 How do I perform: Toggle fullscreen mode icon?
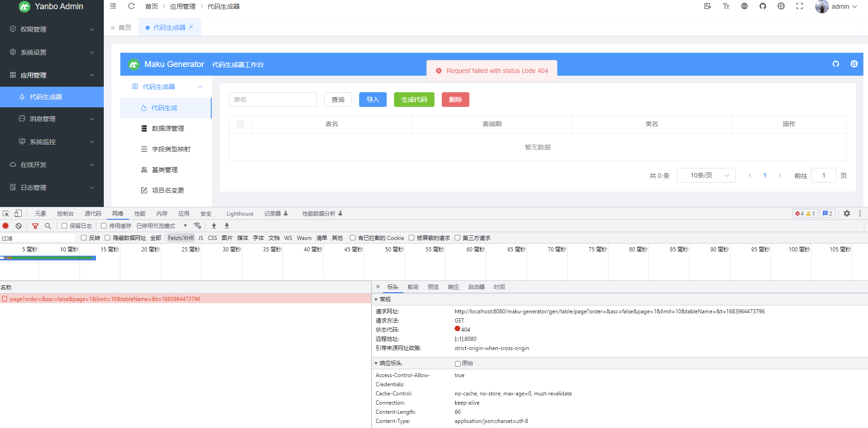pos(800,6)
